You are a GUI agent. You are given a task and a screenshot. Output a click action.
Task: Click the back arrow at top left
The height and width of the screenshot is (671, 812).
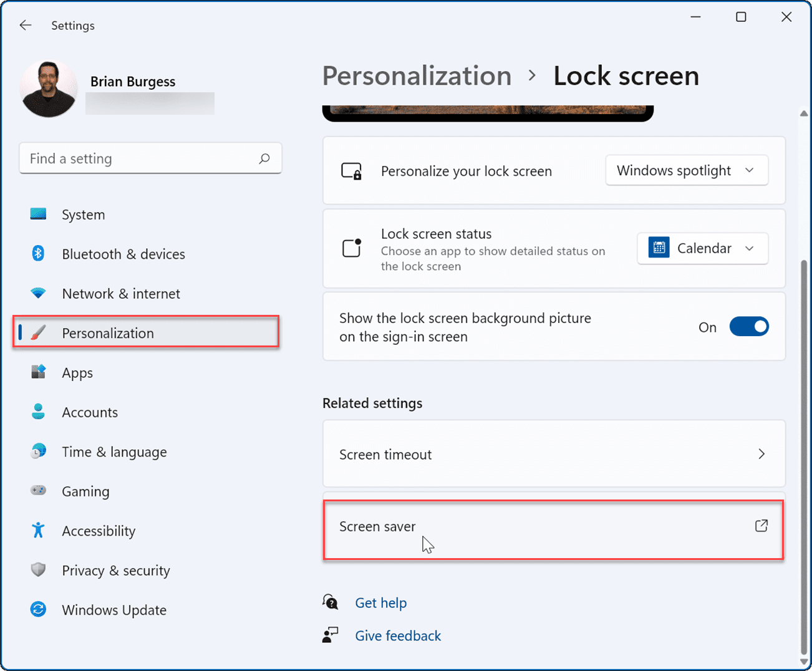pos(25,25)
